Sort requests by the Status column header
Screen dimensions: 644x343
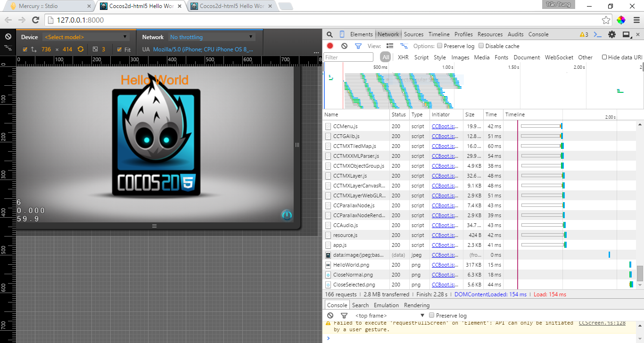(399, 114)
